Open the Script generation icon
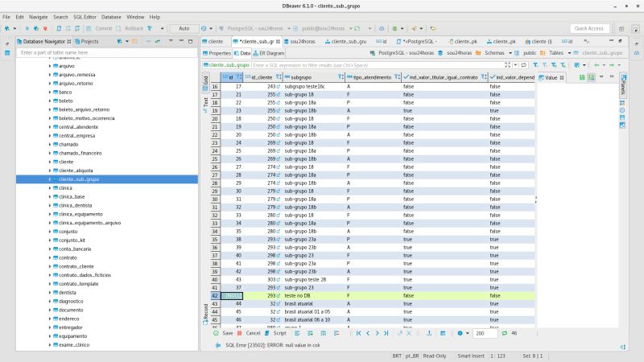The image size is (644, 362). (x=267, y=333)
